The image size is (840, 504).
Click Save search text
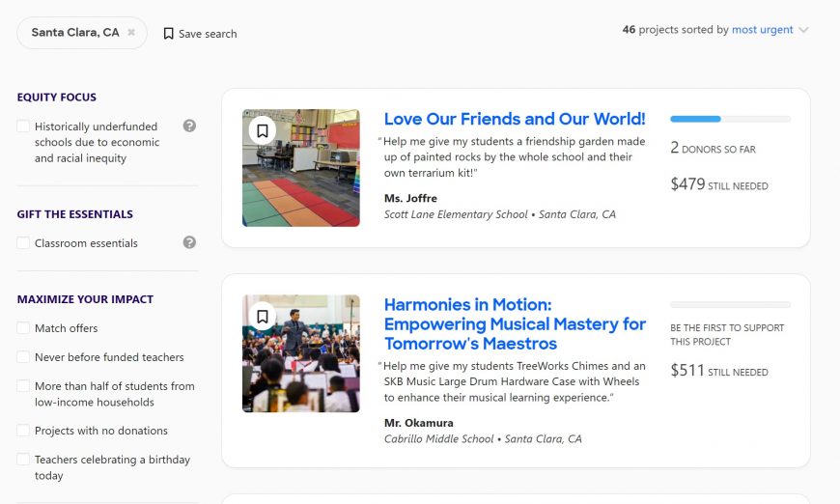coord(208,34)
